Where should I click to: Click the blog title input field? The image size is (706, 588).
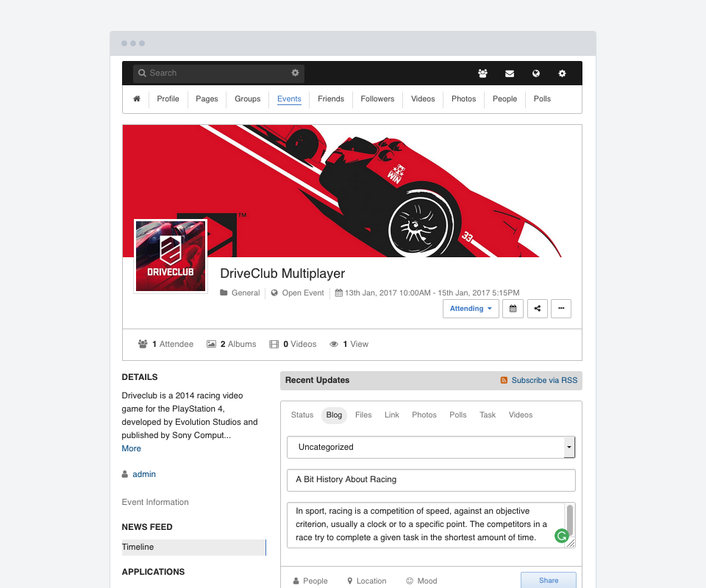431,480
